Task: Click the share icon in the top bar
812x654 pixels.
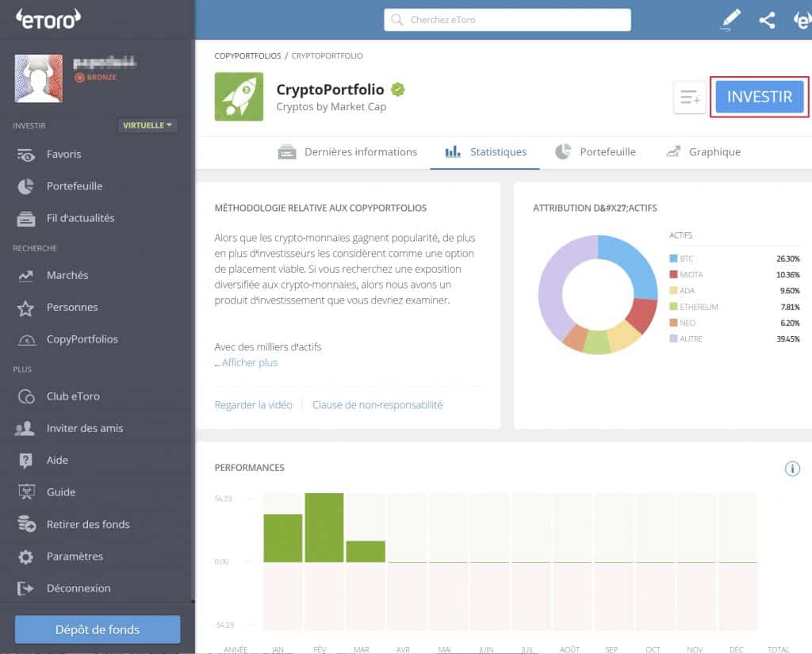Action: point(766,20)
